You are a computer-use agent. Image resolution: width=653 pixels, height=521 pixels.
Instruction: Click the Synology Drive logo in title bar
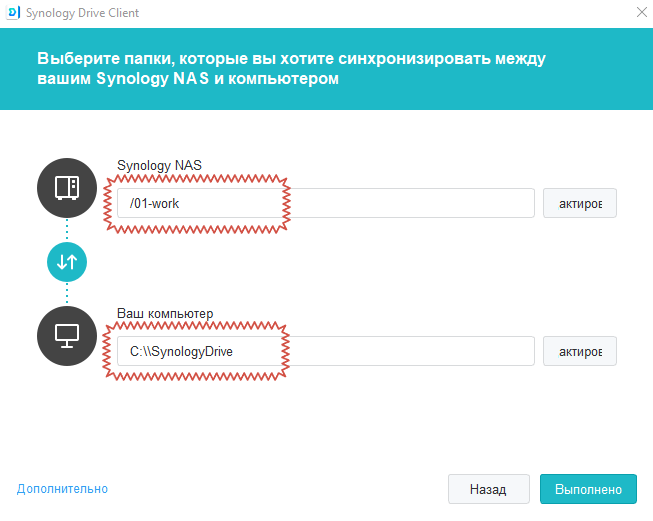click(x=13, y=13)
